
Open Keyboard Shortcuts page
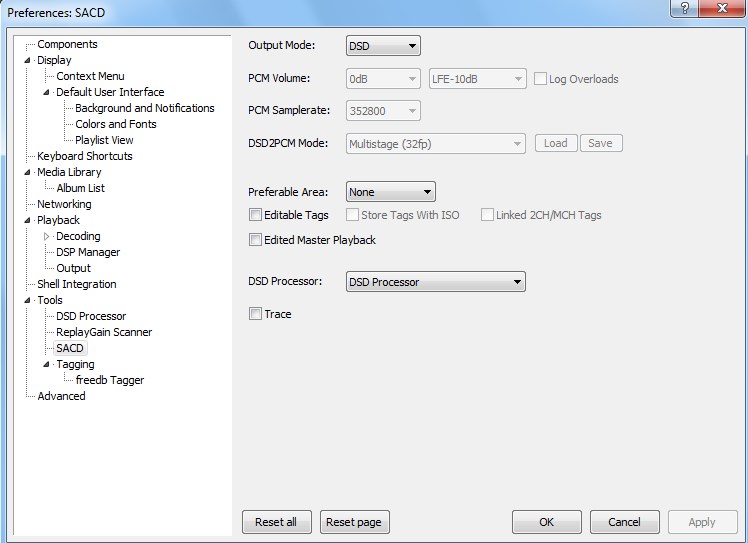tap(84, 156)
